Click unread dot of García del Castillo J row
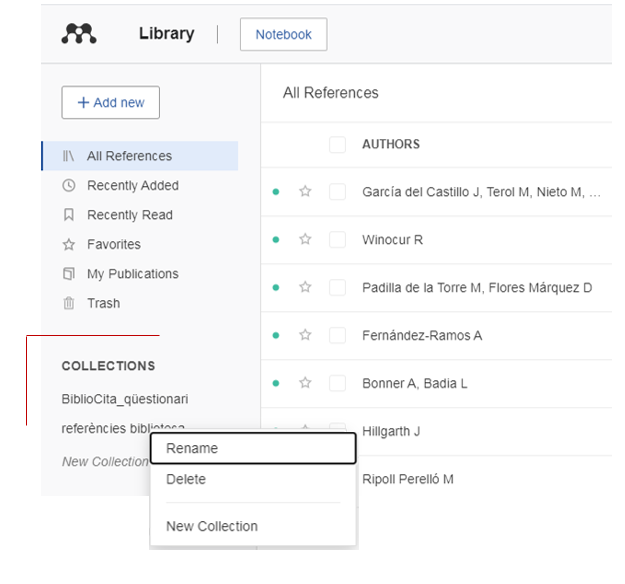This screenshot has height=584, width=625. [275, 192]
